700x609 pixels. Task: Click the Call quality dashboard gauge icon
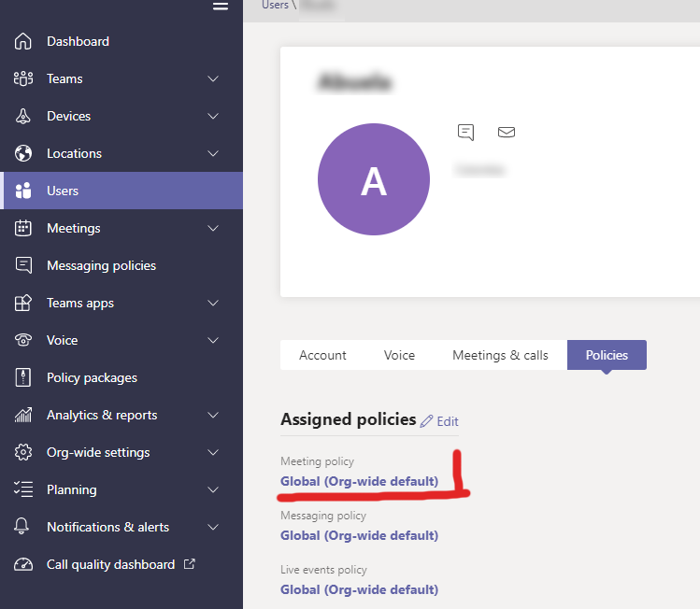22,564
